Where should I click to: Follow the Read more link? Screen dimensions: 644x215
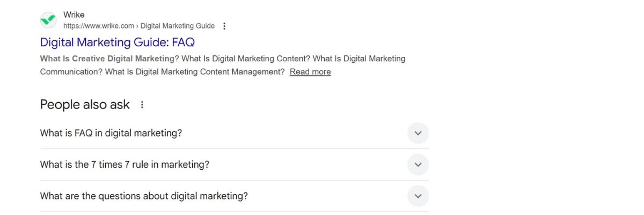[310, 72]
